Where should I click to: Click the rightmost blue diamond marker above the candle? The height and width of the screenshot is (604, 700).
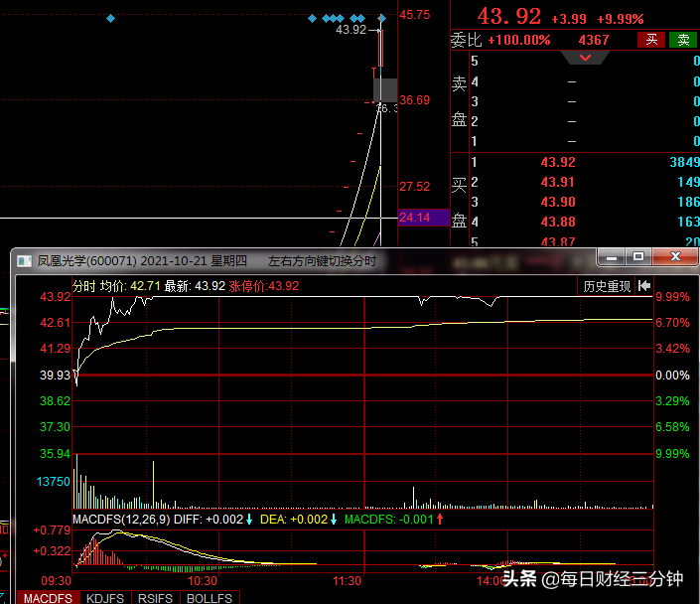point(381,18)
